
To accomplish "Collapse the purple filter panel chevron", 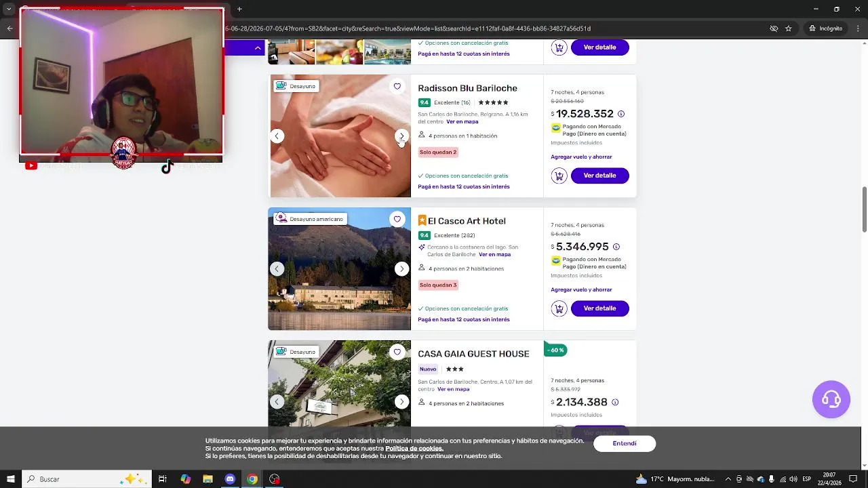I will [x=258, y=47].
